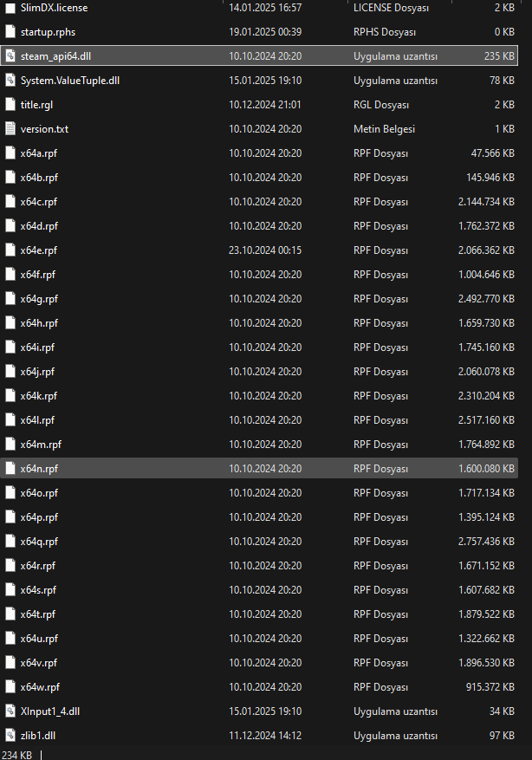Click the size value 2.066.362 KB
Viewport: 532px width, 760px height.
[486, 250]
